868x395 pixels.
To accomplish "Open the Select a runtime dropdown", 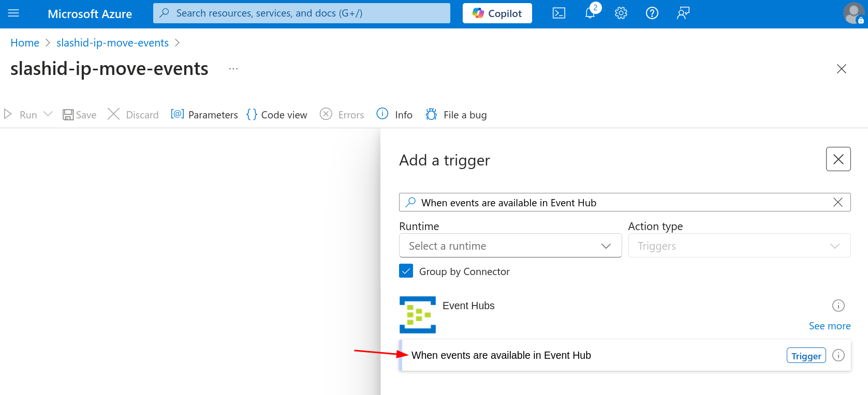I will pyautogui.click(x=510, y=246).
